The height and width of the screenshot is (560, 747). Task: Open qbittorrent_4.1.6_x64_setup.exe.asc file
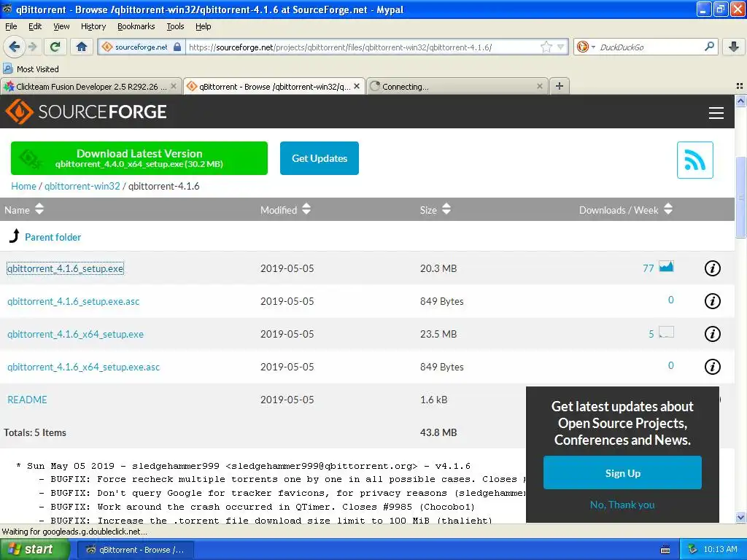click(83, 367)
